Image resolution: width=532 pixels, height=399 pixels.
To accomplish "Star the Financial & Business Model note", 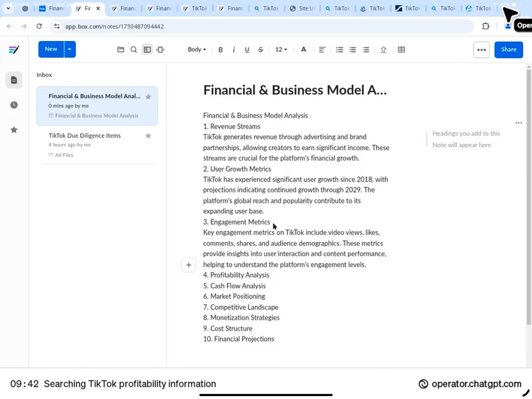I will click(x=148, y=97).
